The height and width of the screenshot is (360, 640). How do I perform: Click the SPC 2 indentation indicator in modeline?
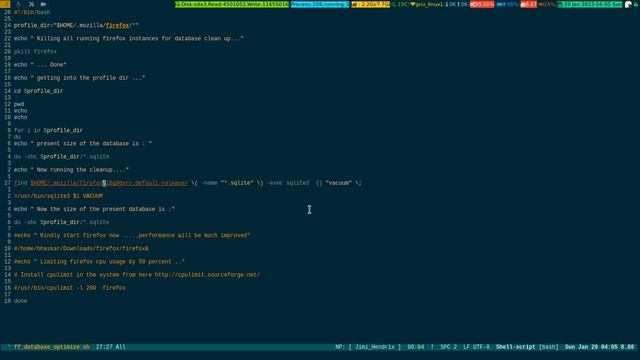point(449,347)
